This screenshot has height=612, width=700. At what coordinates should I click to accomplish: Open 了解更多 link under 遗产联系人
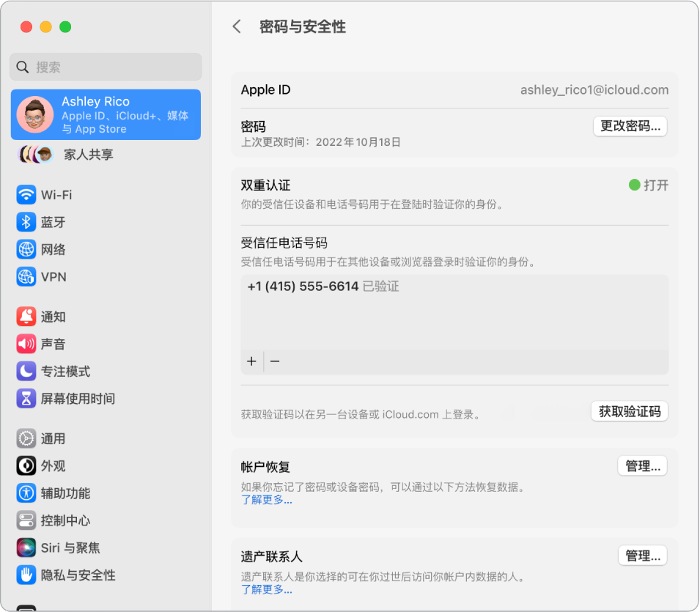266,590
